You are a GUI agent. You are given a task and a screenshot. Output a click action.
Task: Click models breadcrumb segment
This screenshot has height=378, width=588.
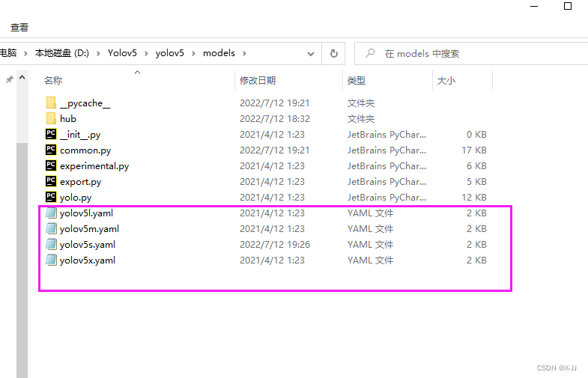point(219,53)
